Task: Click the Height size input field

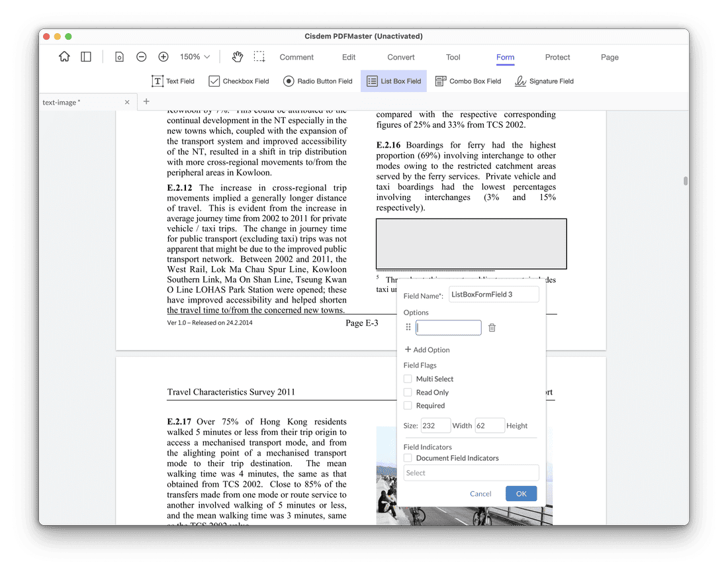Action: click(490, 426)
